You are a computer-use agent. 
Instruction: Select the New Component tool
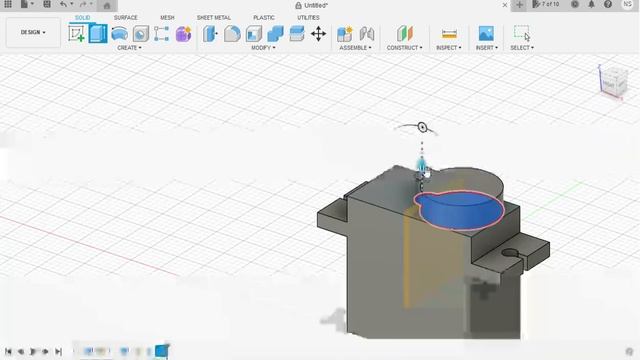coord(345,34)
